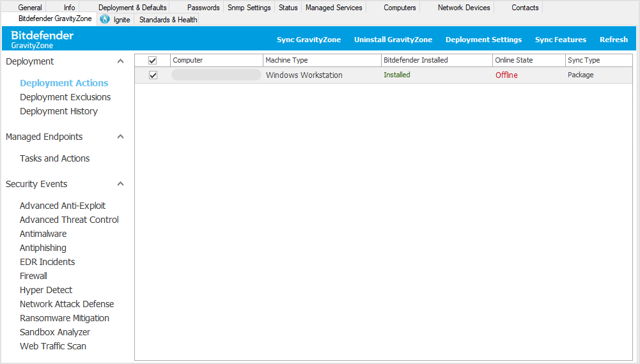This screenshot has width=640, height=364.
Task: Open Network Attack Defense events
Action: click(67, 304)
